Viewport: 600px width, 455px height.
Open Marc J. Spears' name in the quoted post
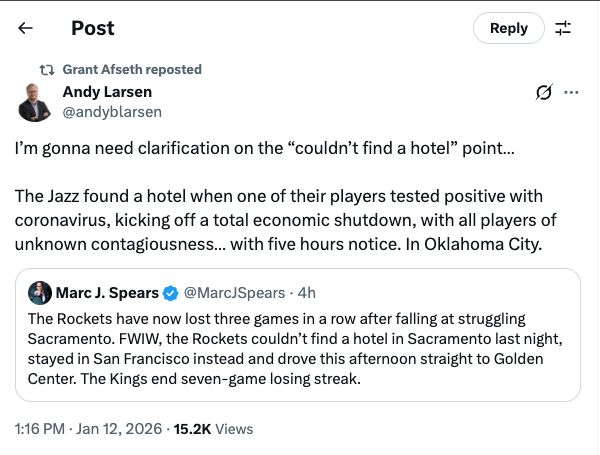[x=106, y=293]
